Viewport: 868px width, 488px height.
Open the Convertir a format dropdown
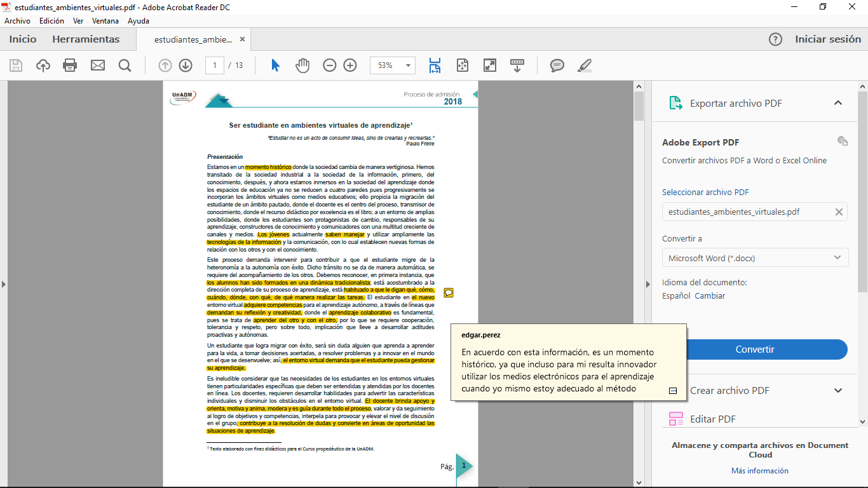(754, 257)
